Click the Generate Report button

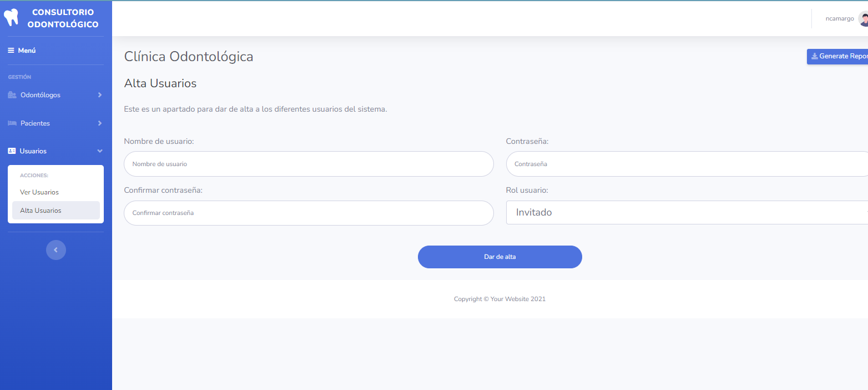[837, 56]
